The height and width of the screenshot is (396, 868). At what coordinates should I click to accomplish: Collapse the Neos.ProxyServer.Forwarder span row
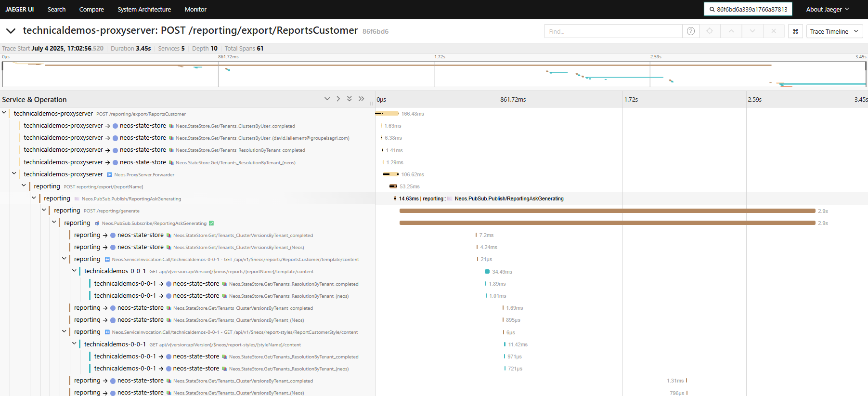pyautogui.click(x=14, y=173)
